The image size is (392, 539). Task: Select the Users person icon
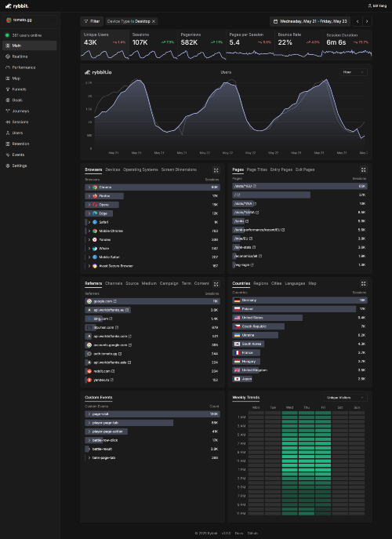pyautogui.click(x=8, y=133)
